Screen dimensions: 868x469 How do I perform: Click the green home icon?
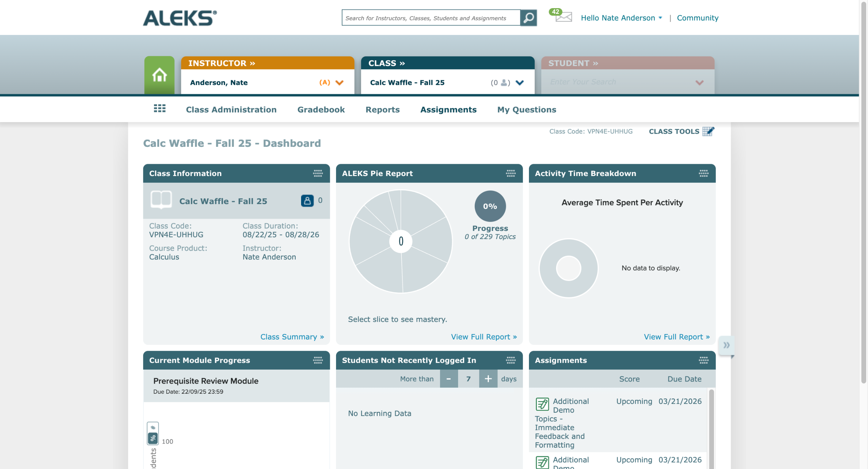tap(159, 75)
